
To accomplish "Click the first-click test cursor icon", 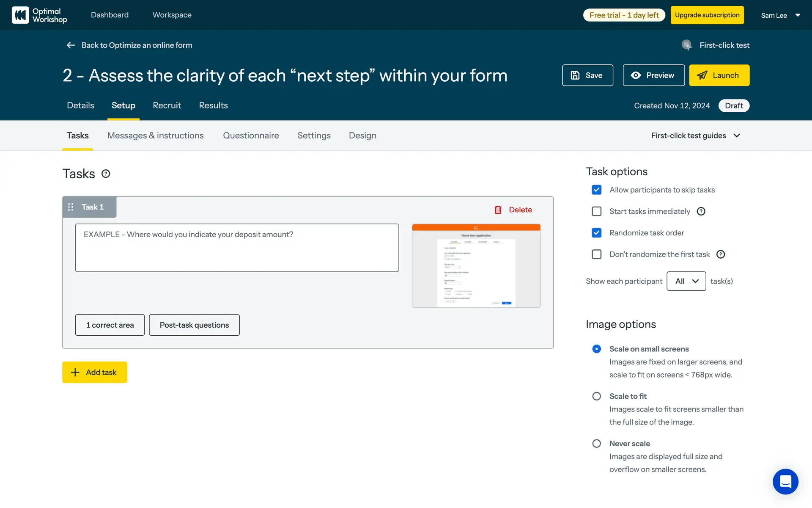I will [687, 45].
